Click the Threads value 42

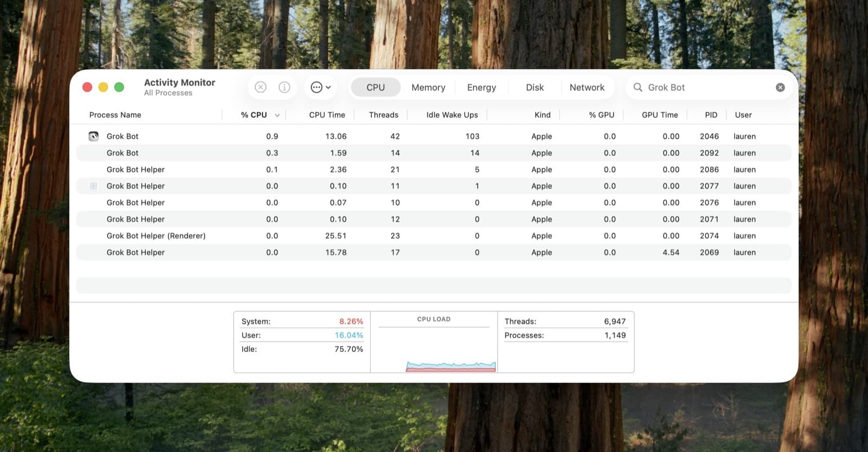[395, 136]
